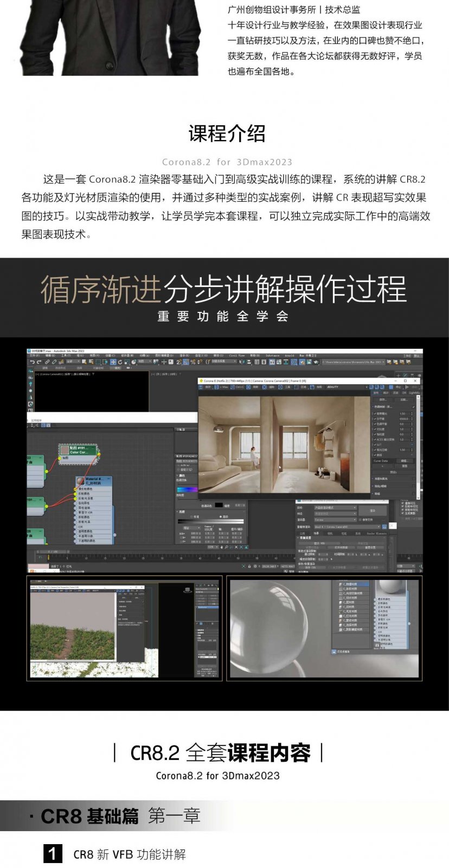This screenshot has height=868, width=449.
Task: Click the Undo arrow in 3ds Max toolbar
Action: point(33,362)
